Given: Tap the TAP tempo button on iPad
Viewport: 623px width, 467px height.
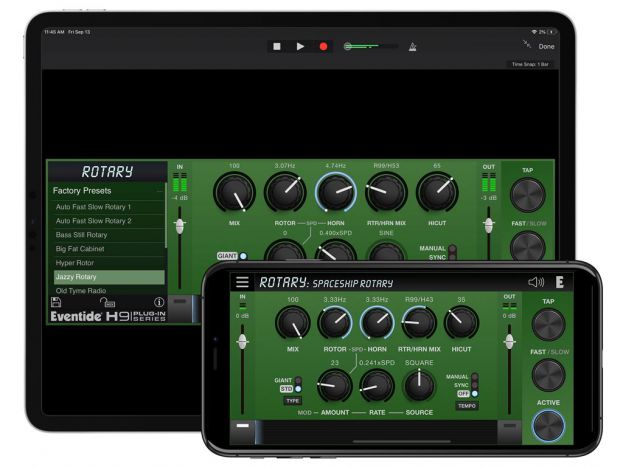Looking at the screenshot, I should pyautogui.click(x=527, y=195).
